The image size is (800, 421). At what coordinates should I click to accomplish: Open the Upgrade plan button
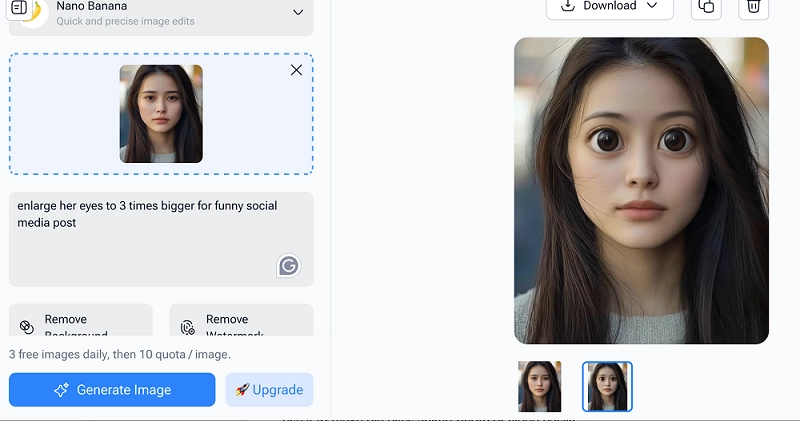pos(269,390)
